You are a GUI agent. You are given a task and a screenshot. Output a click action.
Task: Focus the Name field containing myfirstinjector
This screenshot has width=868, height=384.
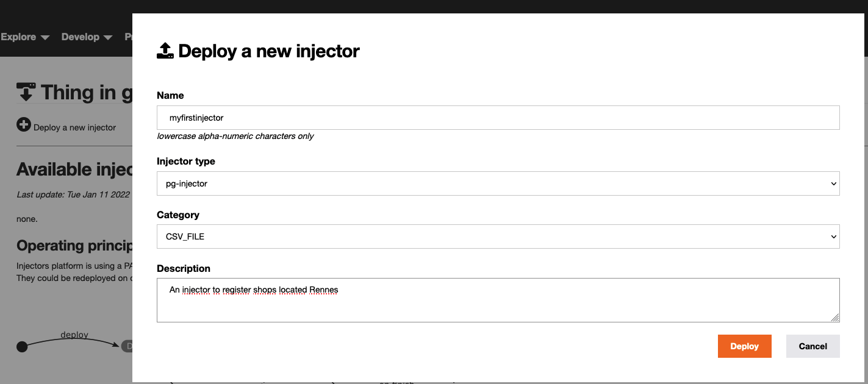coord(498,118)
